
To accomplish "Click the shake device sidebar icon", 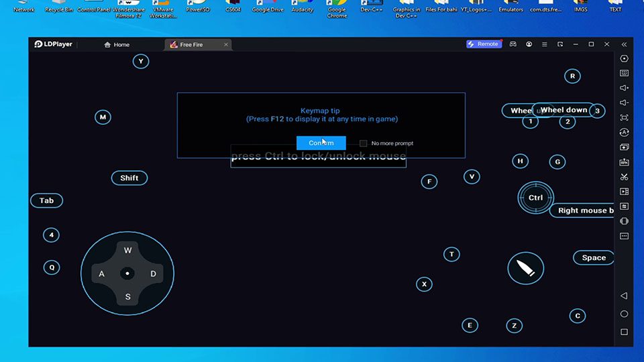I will pyautogui.click(x=624, y=221).
